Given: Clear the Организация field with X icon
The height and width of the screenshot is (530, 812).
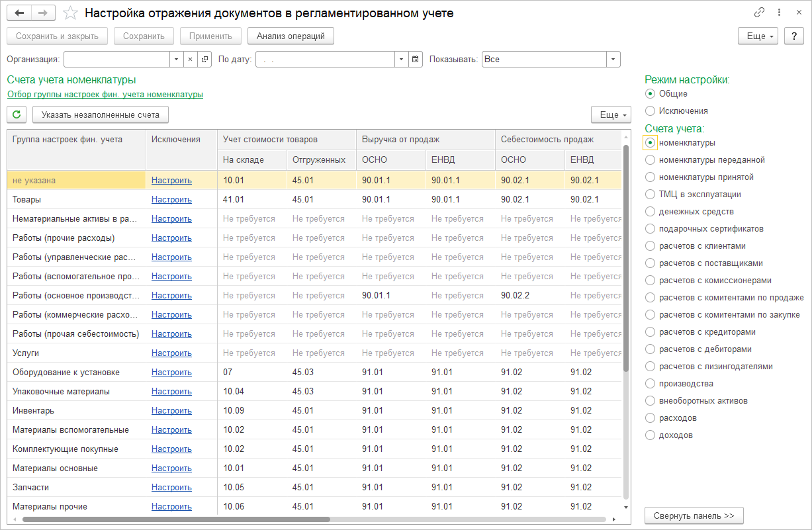Looking at the screenshot, I should [190, 59].
